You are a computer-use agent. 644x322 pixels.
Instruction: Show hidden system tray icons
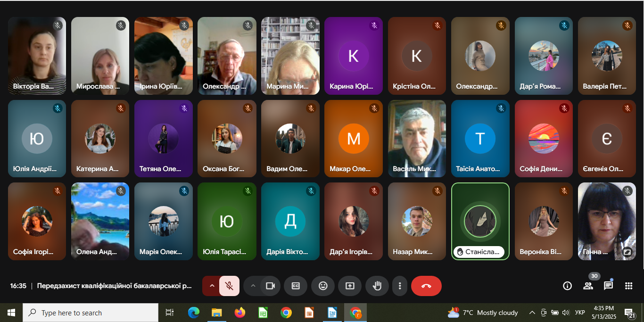point(532,313)
